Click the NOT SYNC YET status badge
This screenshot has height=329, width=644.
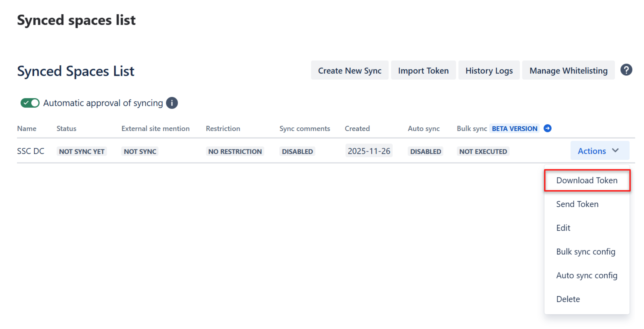[x=82, y=151]
